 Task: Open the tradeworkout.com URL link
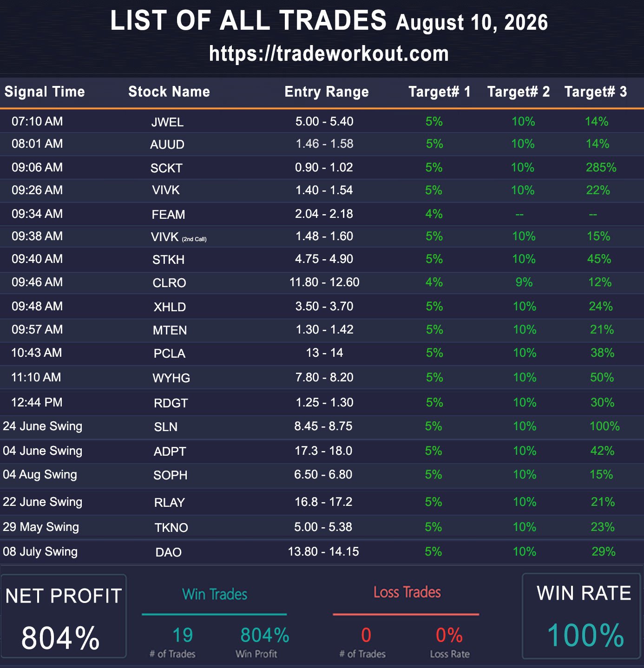click(x=329, y=54)
